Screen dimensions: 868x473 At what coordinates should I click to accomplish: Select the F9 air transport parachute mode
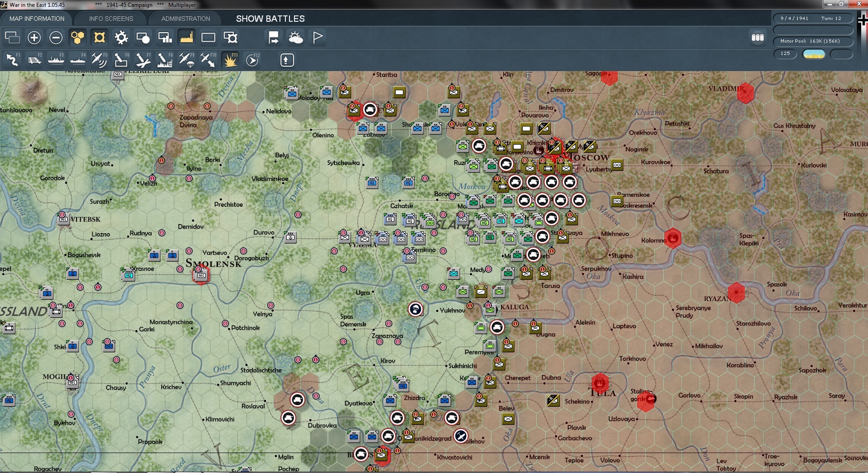coord(186,59)
